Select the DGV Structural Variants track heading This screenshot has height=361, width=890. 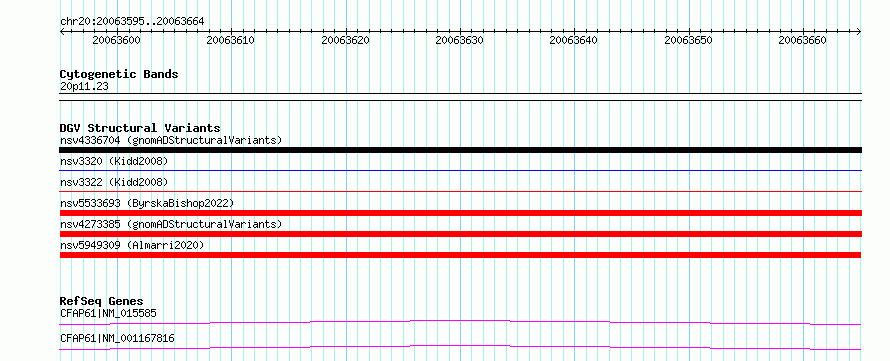[140, 128]
